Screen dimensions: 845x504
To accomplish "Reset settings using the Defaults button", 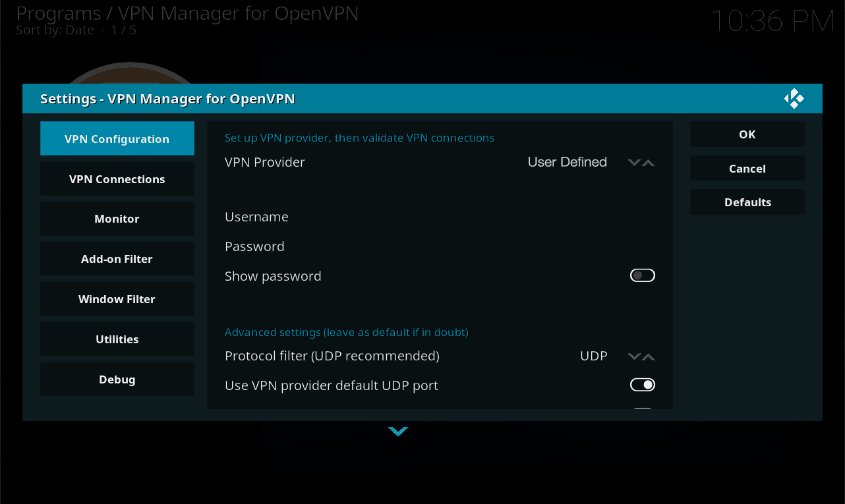I will coord(747,202).
